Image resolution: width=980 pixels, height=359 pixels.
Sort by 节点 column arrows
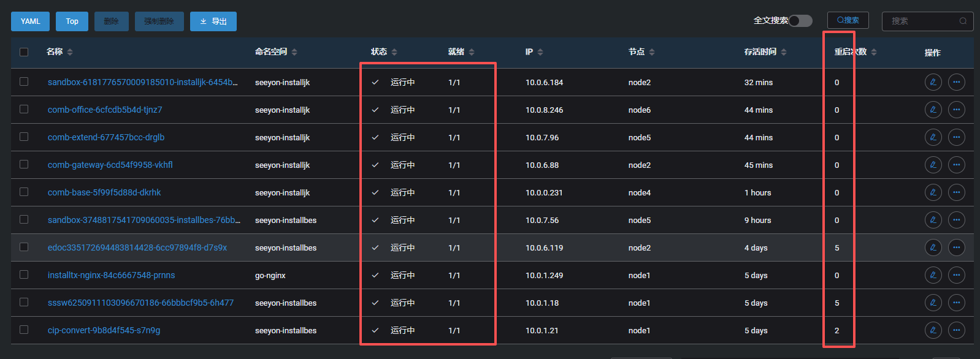[652, 52]
